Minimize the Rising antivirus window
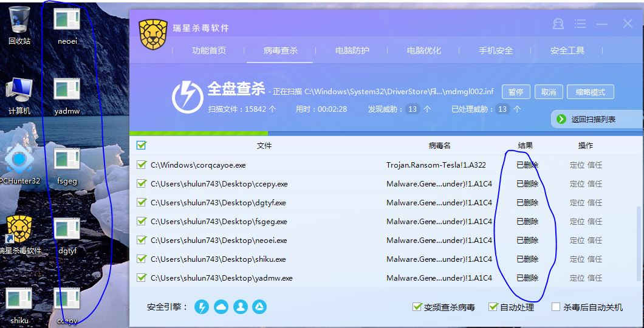 tap(601, 24)
